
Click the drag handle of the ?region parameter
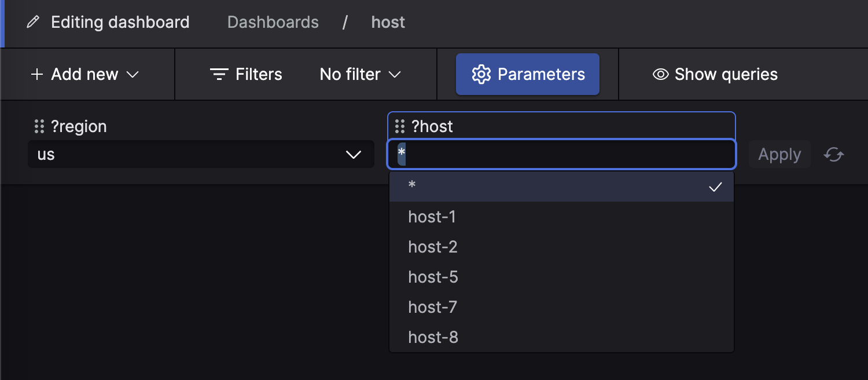38,126
